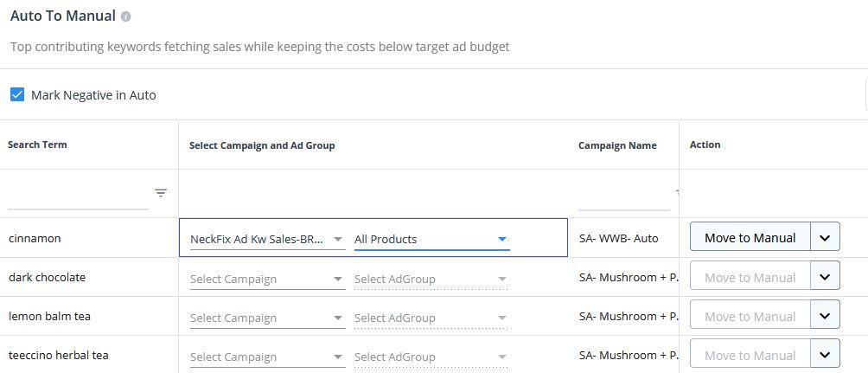Expand Select AdGroup for dark chocolate
This screenshot has width=868, height=373.
pyautogui.click(x=431, y=279)
